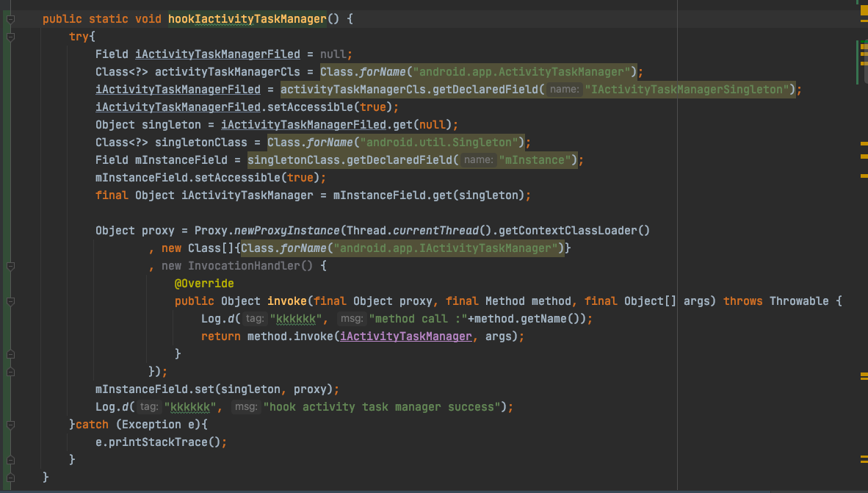Viewport: 868px width, 493px height.
Task: Click e.printStackTrace() call
Action: [x=158, y=442]
